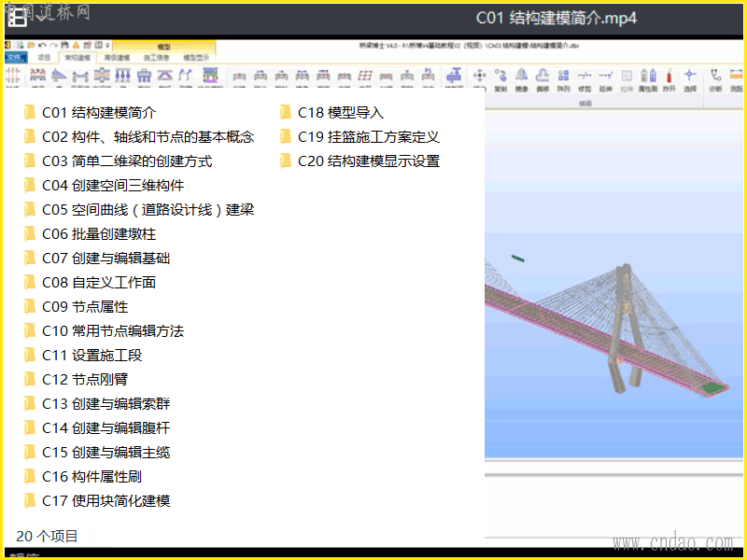Select folder C19 挂篮施工方案定义
This screenshot has height=560, width=747.
359,137
